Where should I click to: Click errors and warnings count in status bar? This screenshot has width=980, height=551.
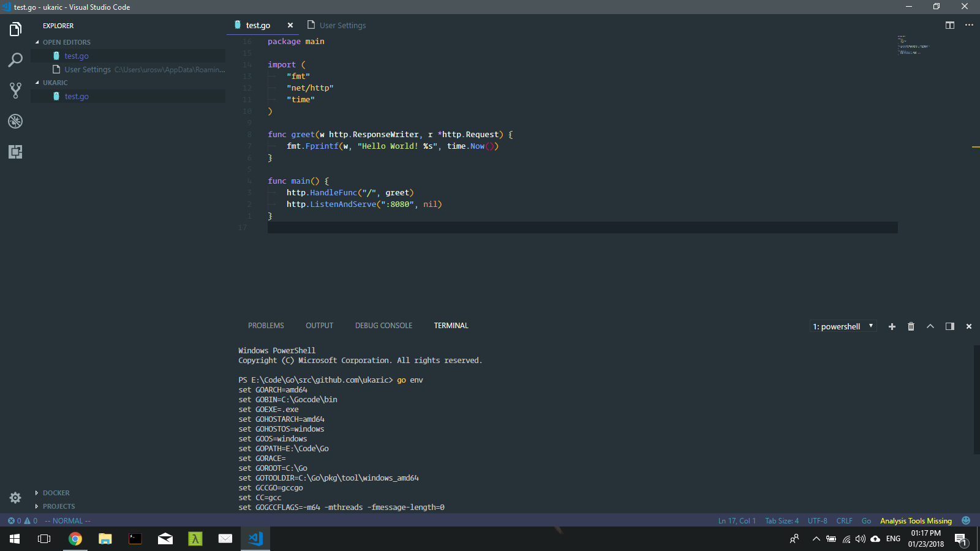23,520
